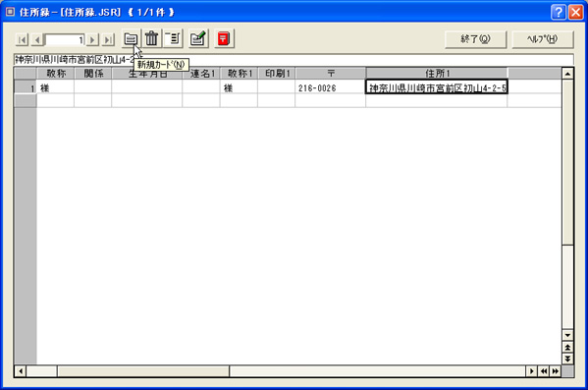Delete the card using trash can icon

click(x=151, y=38)
